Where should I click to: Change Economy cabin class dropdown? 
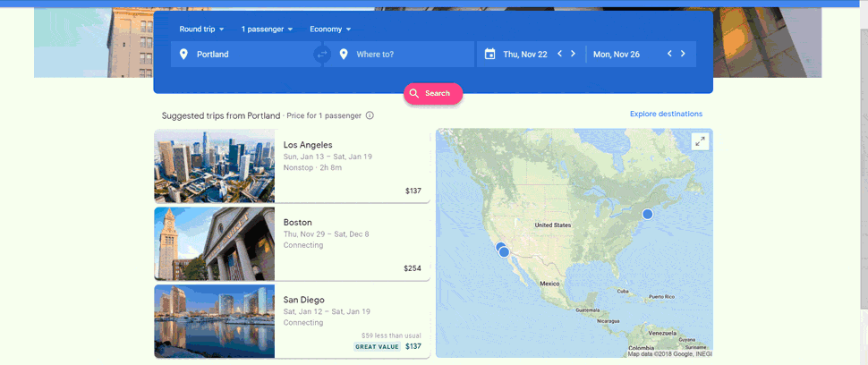[x=330, y=30]
